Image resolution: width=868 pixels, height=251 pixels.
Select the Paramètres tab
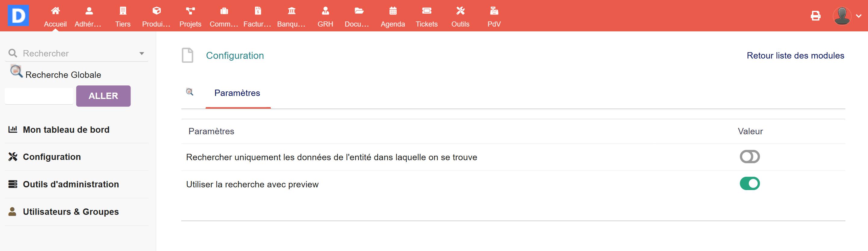coord(237,93)
